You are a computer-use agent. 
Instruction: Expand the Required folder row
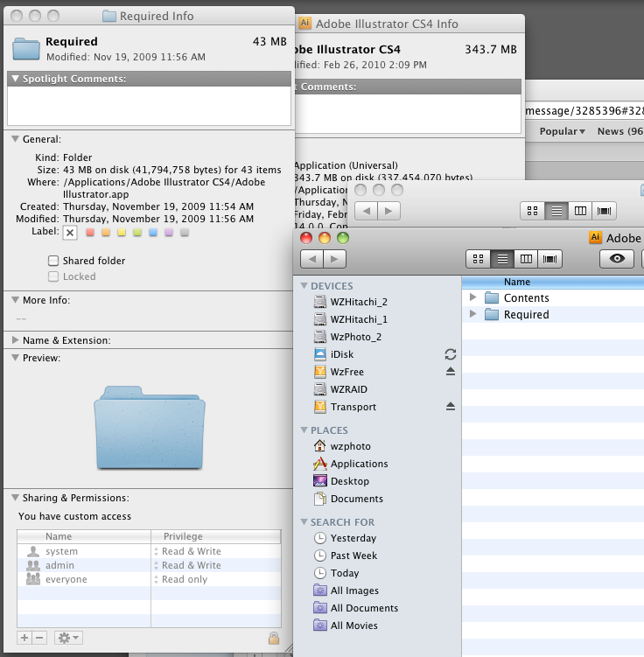473,314
